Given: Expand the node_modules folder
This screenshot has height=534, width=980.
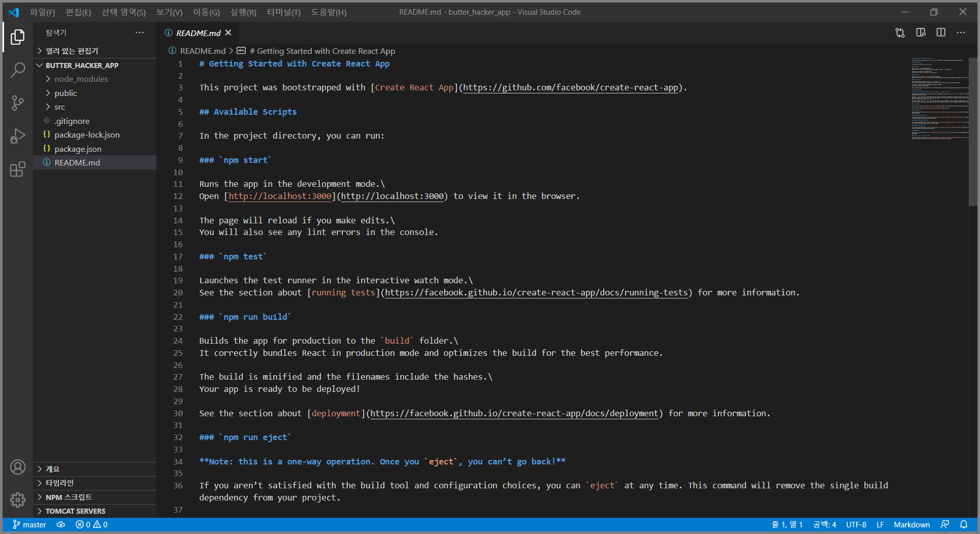Looking at the screenshot, I should point(95,79).
